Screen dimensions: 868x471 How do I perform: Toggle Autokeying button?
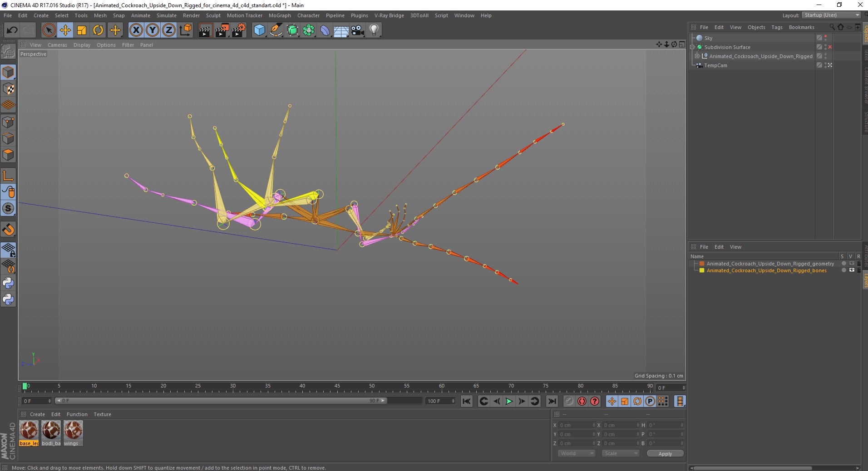coord(582,401)
